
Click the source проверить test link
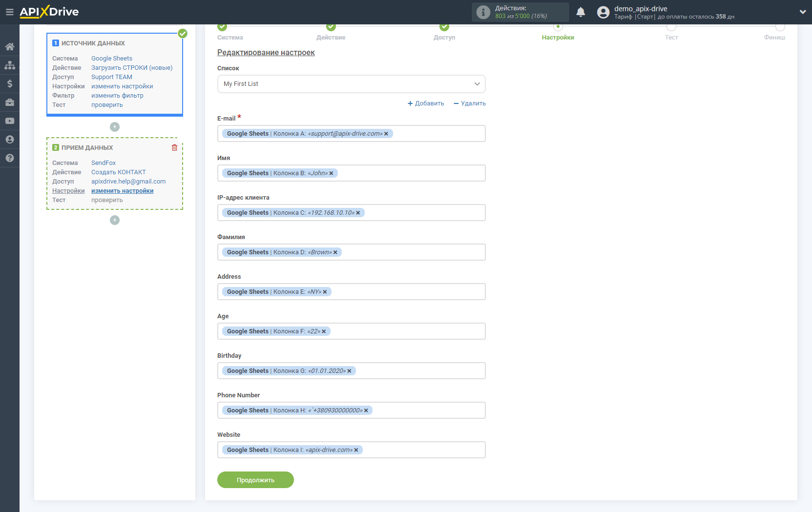(107, 105)
